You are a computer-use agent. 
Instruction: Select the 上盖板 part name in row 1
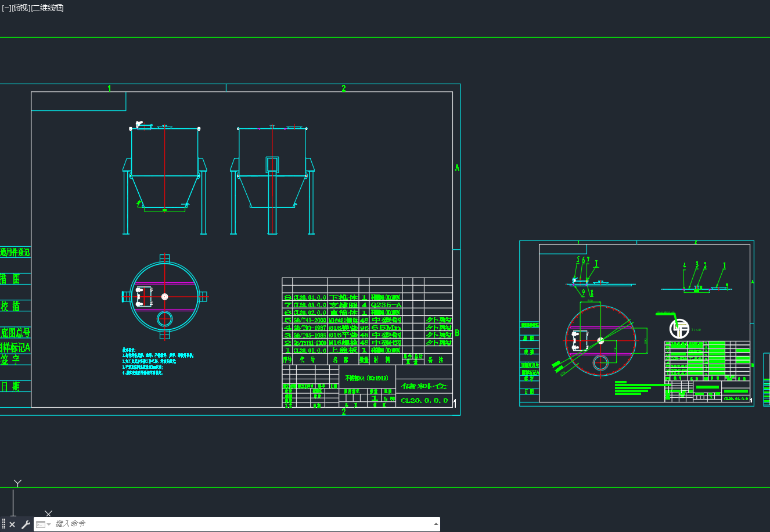[344, 350]
